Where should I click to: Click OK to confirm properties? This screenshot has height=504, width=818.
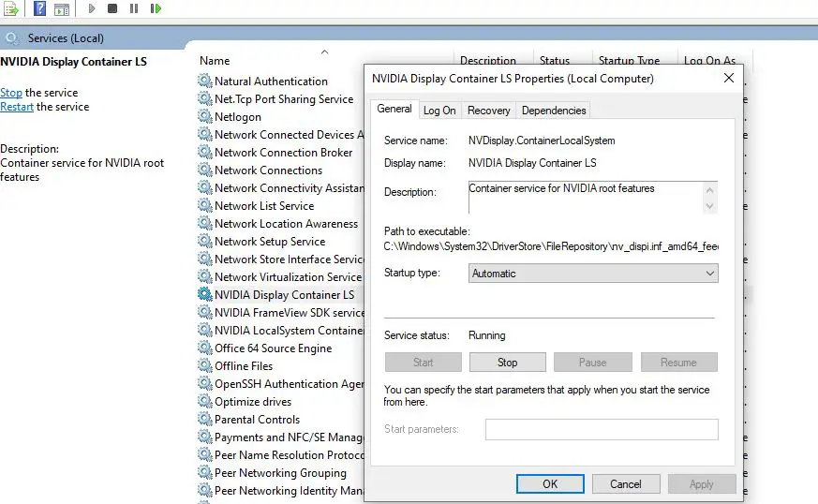(x=550, y=483)
